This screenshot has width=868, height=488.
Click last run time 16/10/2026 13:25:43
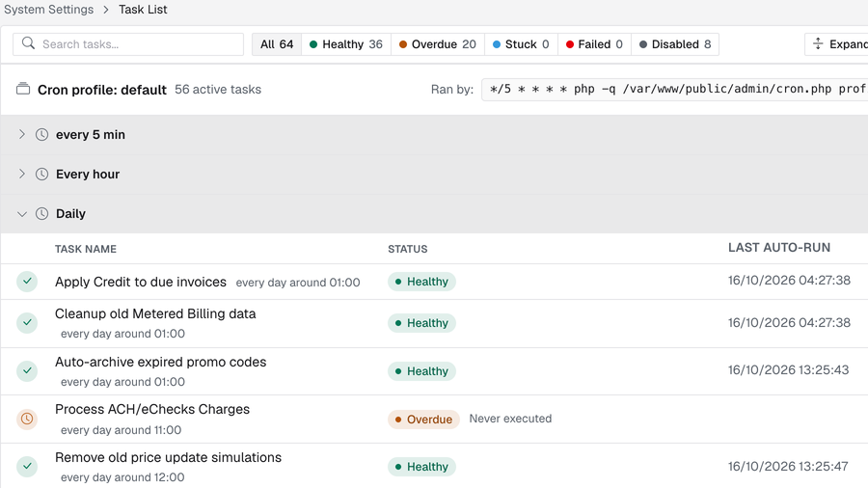[788, 370]
